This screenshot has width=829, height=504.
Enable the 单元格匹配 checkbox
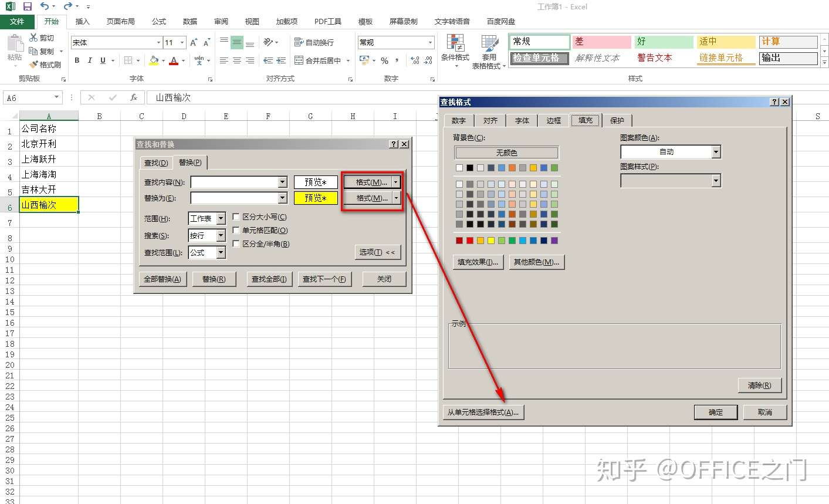point(236,230)
